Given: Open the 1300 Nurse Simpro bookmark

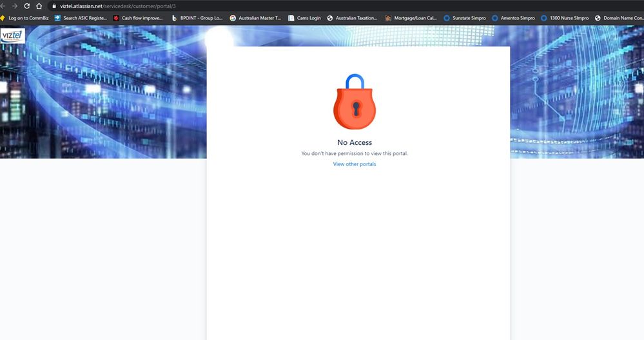Looking at the screenshot, I should [565, 18].
